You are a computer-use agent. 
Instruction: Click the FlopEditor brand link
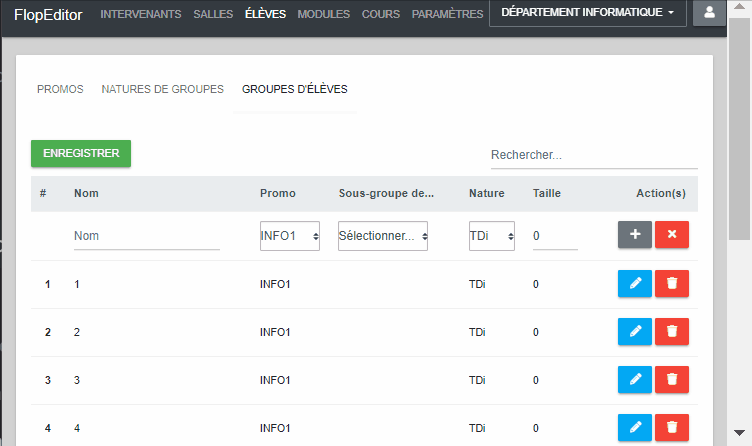pyautogui.click(x=48, y=15)
